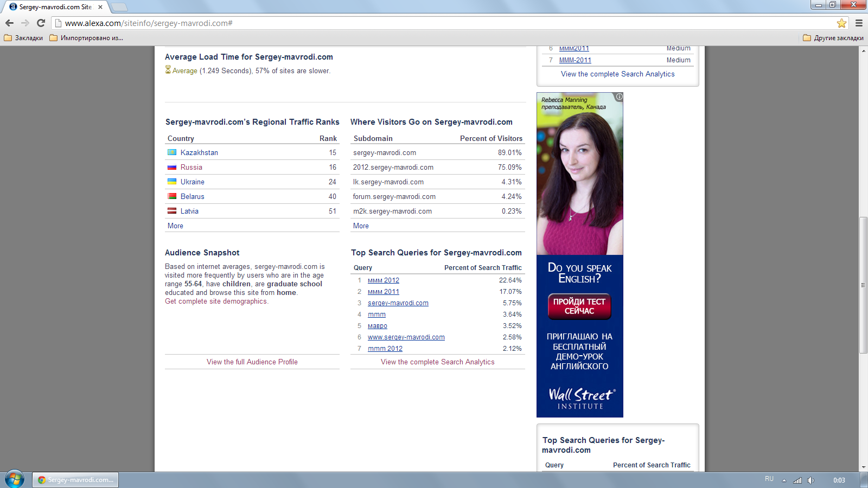The image size is (868, 488).
Task: Open the Belarus country link
Action: (193, 196)
